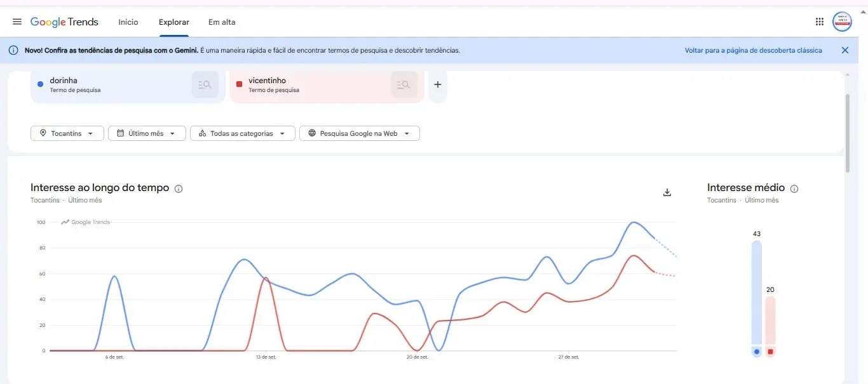Click info icon beside Interesse médio
This screenshot has width=868, height=384.
click(x=794, y=189)
